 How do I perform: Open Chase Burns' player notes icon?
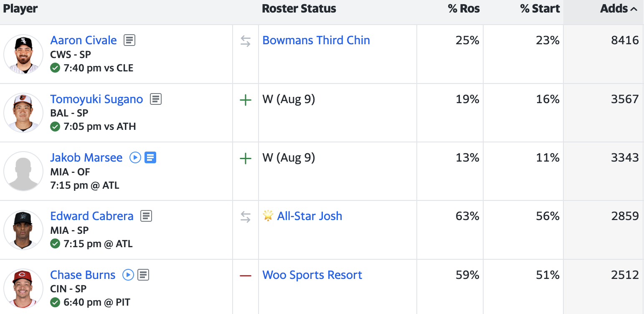143,275
